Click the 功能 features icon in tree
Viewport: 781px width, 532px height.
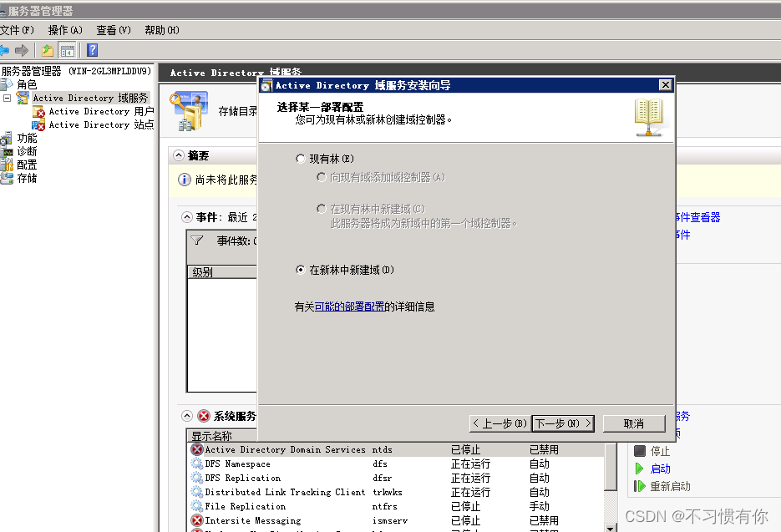pyautogui.click(x=7, y=138)
